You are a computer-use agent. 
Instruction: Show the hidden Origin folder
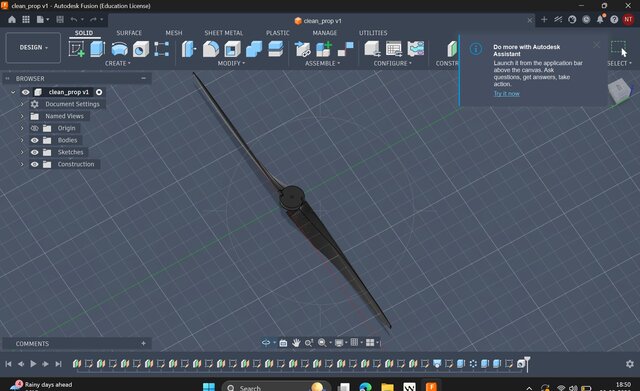point(35,128)
